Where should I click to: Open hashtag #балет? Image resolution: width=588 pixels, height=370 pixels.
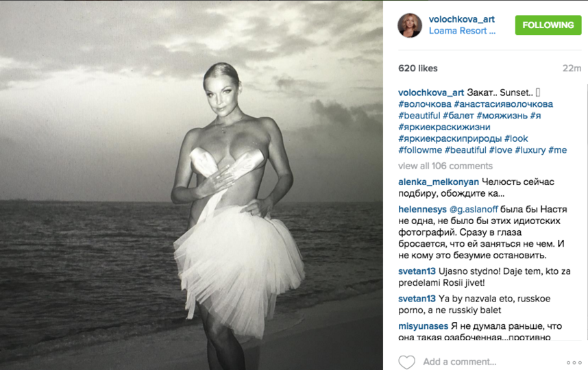[x=458, y=116]
